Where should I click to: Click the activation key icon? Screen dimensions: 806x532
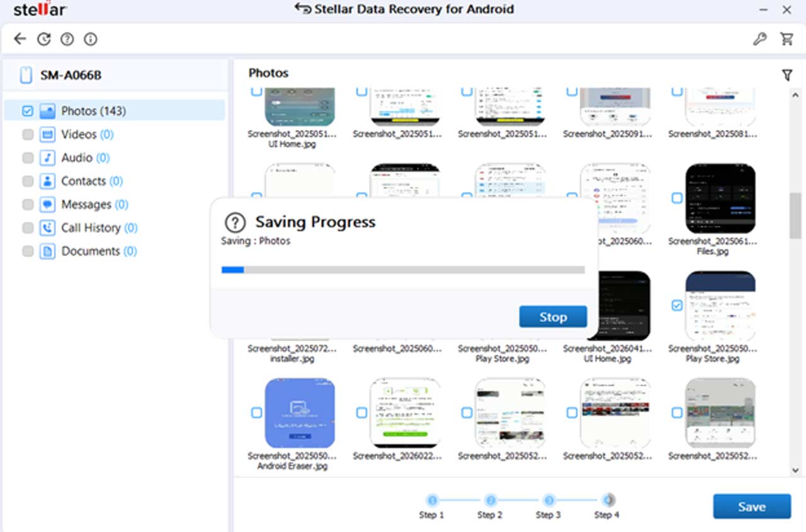click(x=760, y=39)
